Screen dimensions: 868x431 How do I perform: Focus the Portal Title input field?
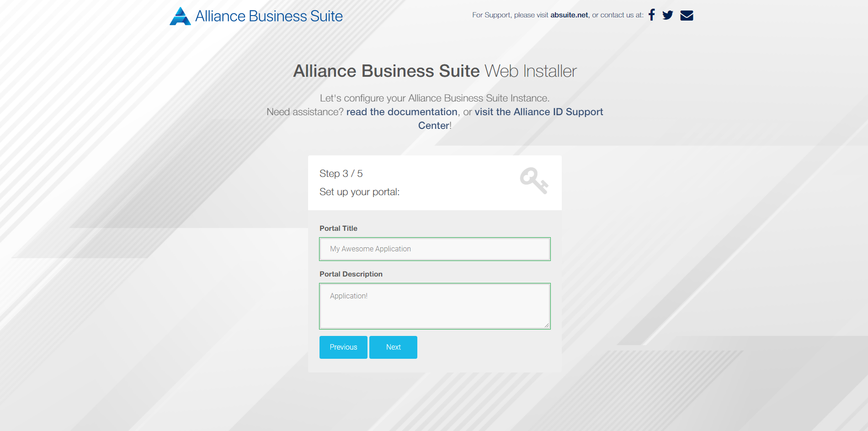pyautogui.click(x=435, y=249)
